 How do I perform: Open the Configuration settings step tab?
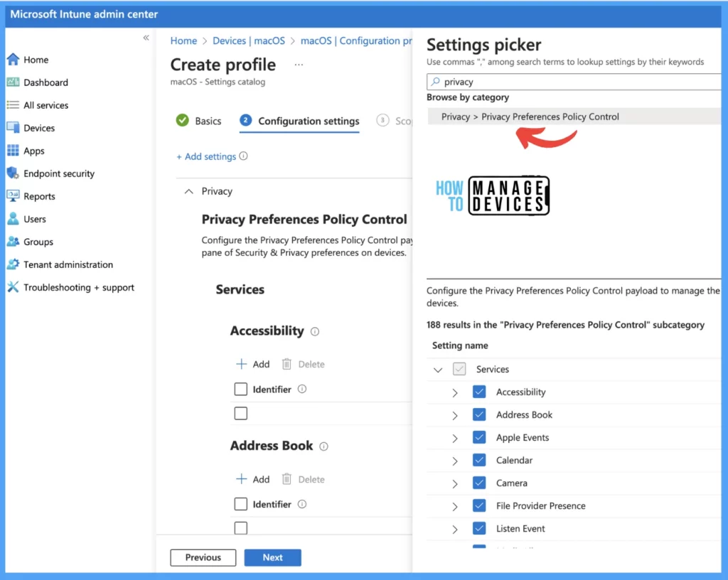coord(299,121)
